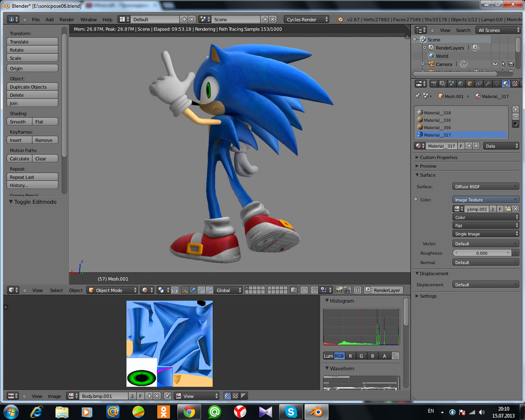Select the Modifiers wrench icon
The image size is (525, 420).
(x=488, y=83)
